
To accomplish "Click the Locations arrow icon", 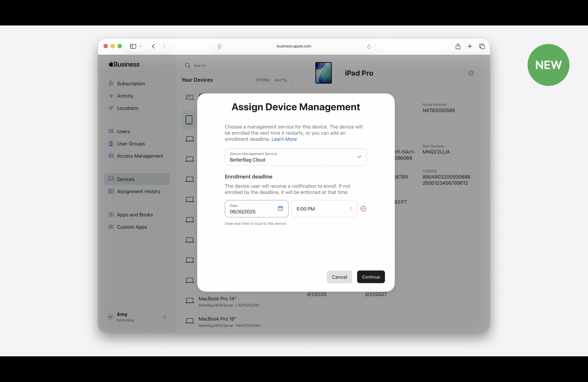I will (111, 108).
